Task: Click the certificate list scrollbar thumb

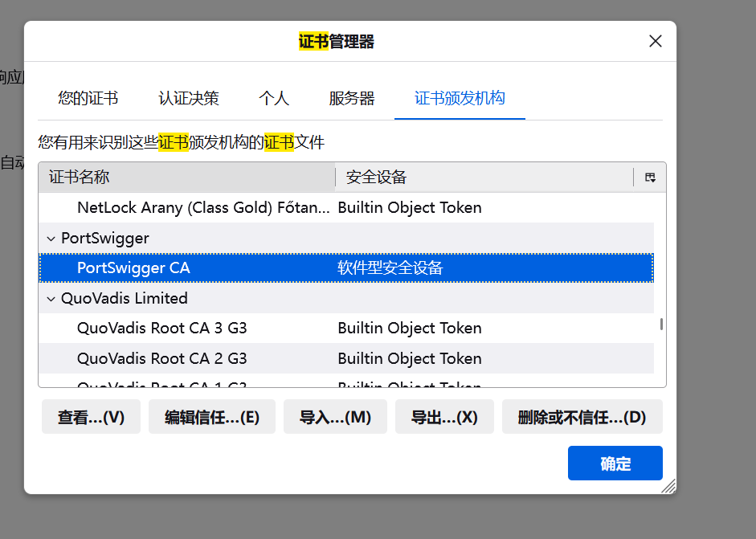Action: click(x=661, y=324)
